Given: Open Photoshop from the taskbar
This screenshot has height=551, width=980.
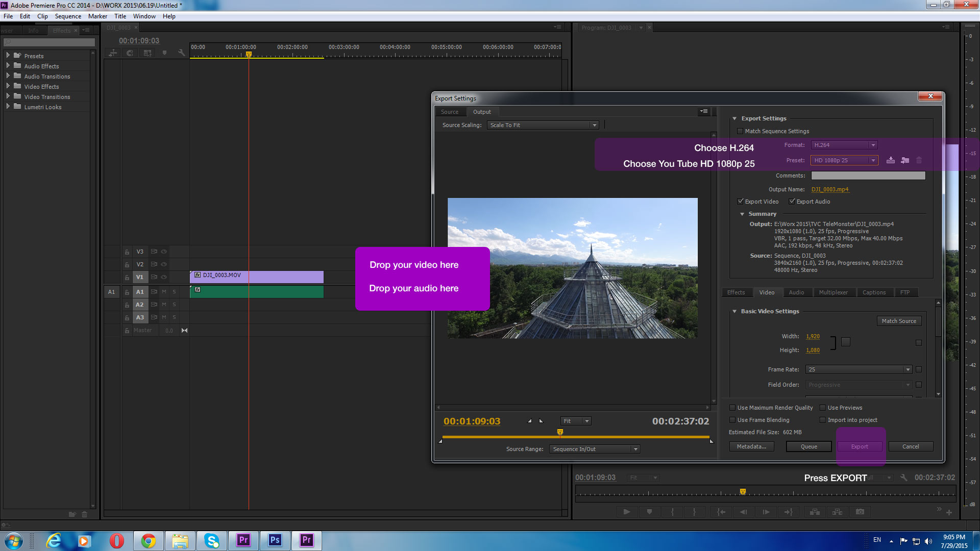Looking at the screenshot, I should click(275, 540).
